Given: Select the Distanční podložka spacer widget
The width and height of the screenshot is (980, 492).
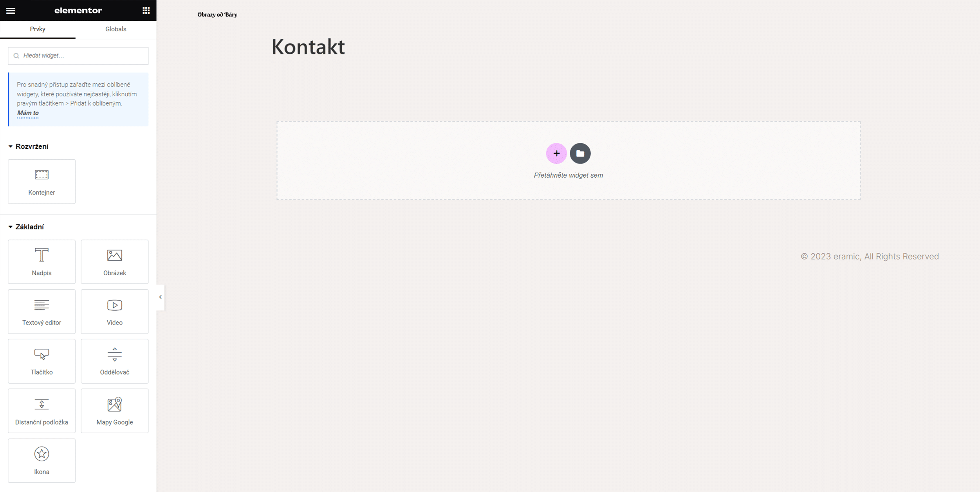Looking at the screenshot, I should pyautogui.click(x=42, y=411).
